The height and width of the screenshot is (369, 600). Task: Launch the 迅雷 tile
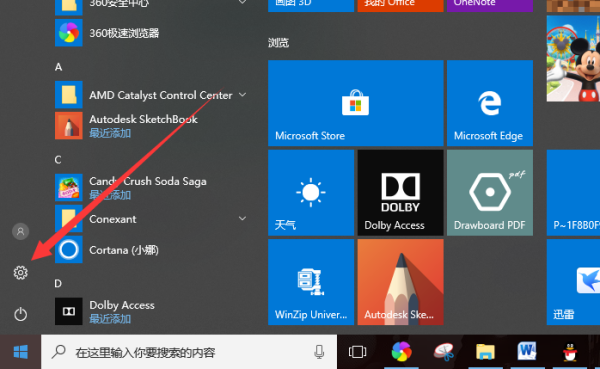click(573, 282)
